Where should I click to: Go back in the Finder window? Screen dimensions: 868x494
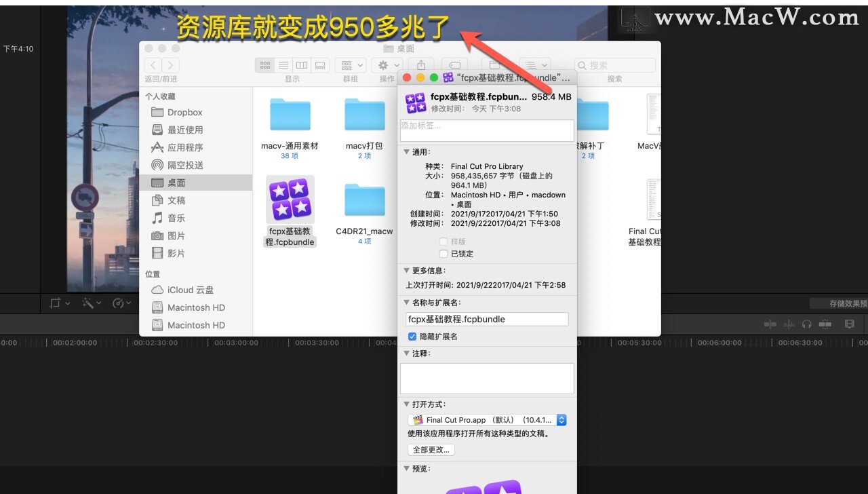pyautogui.click(x=153, y=65)
